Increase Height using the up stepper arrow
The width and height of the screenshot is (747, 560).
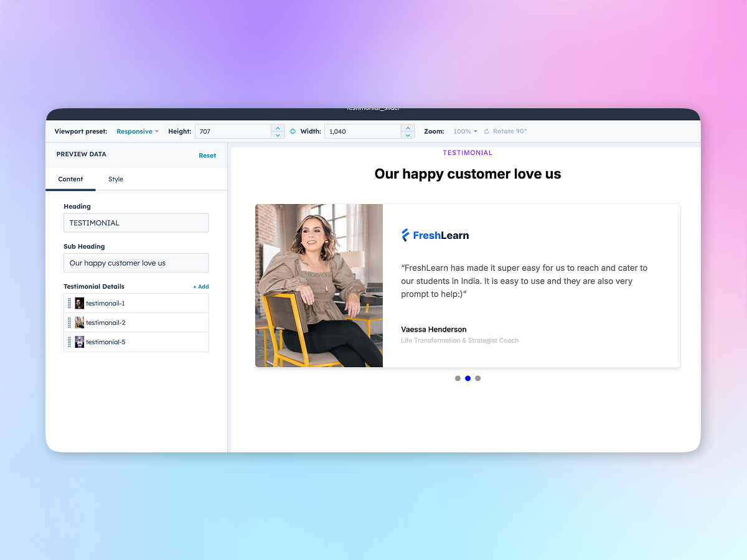click(278, 128)
